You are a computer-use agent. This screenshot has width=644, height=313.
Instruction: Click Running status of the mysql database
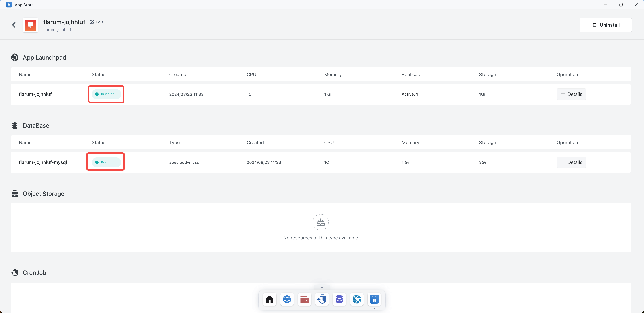pyautogui.click(x=106, y=162)
